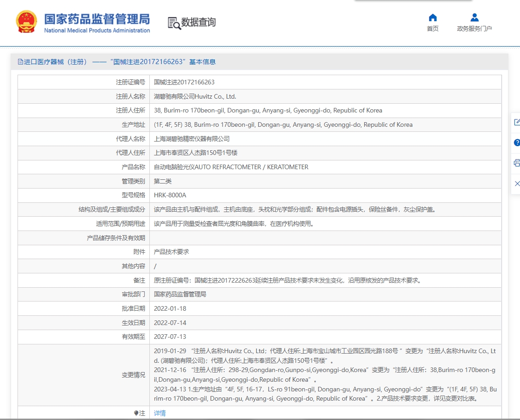Select 注册人住所 address value
This screenshot has width=520, height=420.
(268, 111)
